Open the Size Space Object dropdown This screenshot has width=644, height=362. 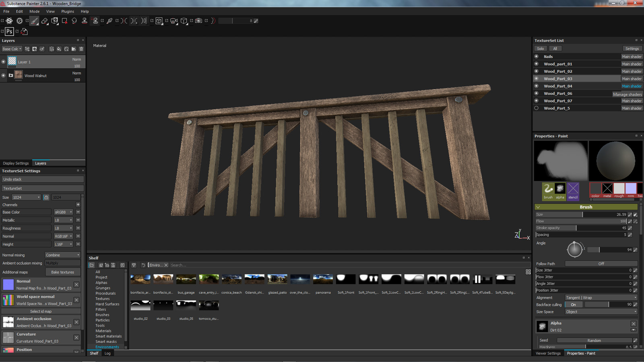601,312
